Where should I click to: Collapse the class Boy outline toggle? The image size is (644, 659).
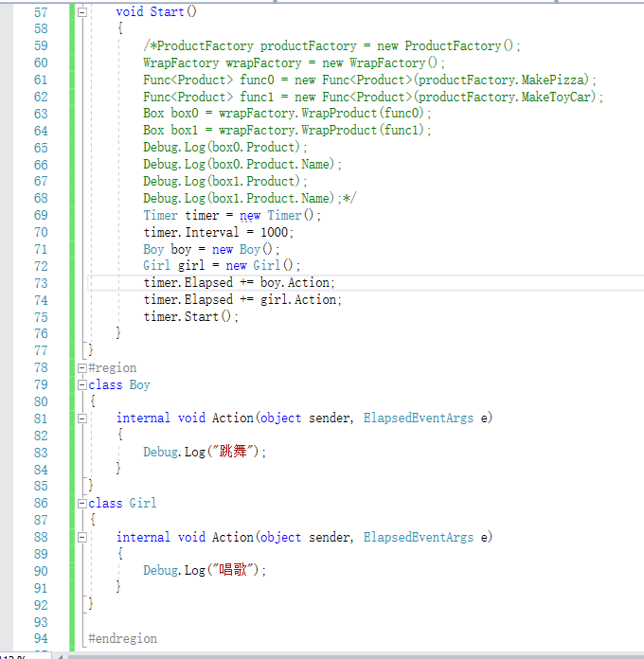click(x=82, y=385)
